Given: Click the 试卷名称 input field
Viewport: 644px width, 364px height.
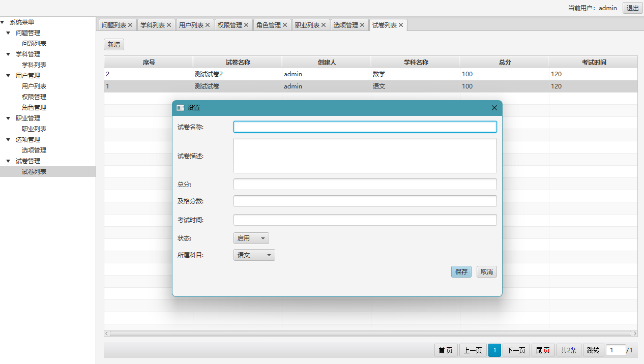Looking at the screenshot, I should tap(365, 127).
